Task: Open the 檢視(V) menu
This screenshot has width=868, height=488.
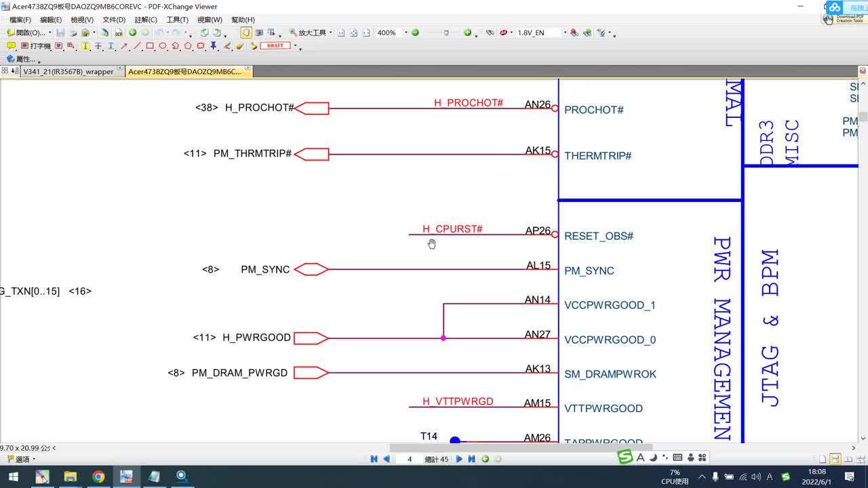Action: 82,20
